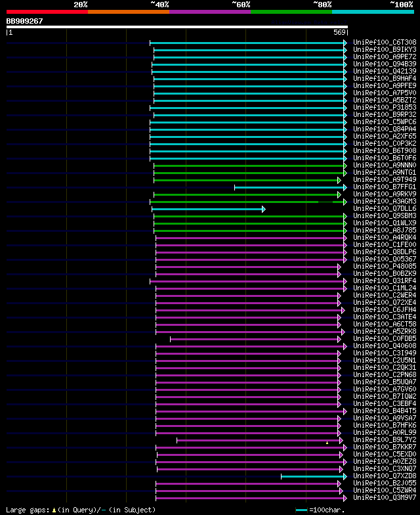The width and height of the screenshot is (420, 515).
Task: Select the white BB909267 query sequence bar
Action: point(177,27)
